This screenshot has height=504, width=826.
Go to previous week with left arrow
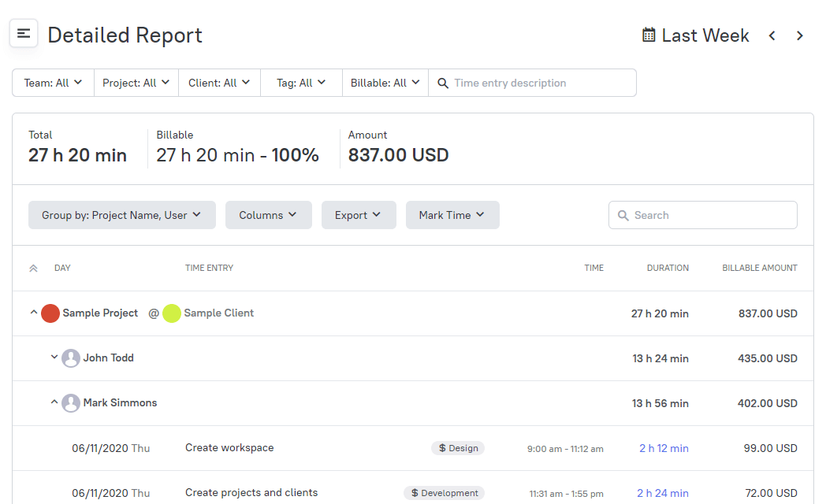pos(772,35)
